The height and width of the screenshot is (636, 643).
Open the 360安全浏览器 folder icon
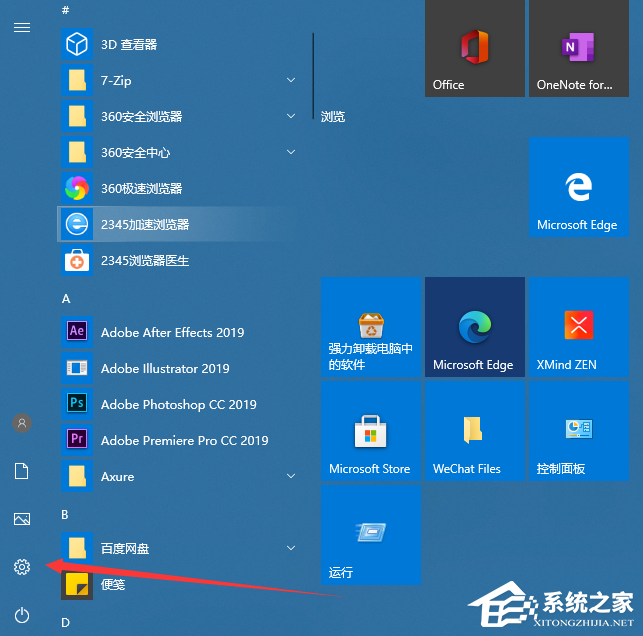(x=77, y=116)
